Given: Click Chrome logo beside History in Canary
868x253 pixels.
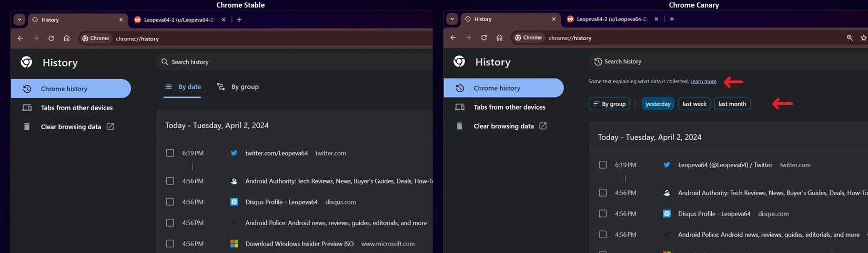Looking at the screenshot, I should click(459, 62).
